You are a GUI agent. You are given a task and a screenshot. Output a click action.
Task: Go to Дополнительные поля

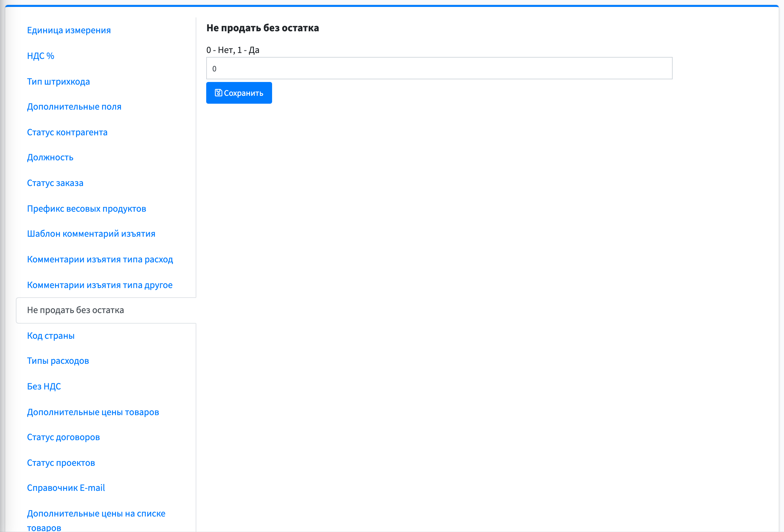tap(74, 107)
